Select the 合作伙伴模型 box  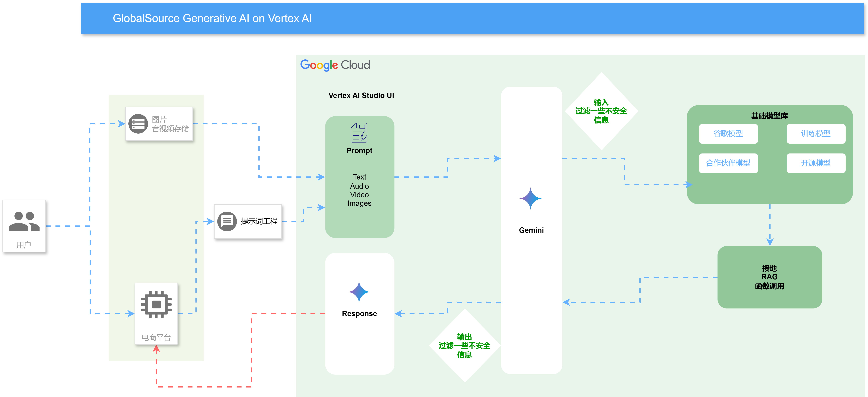728,163
